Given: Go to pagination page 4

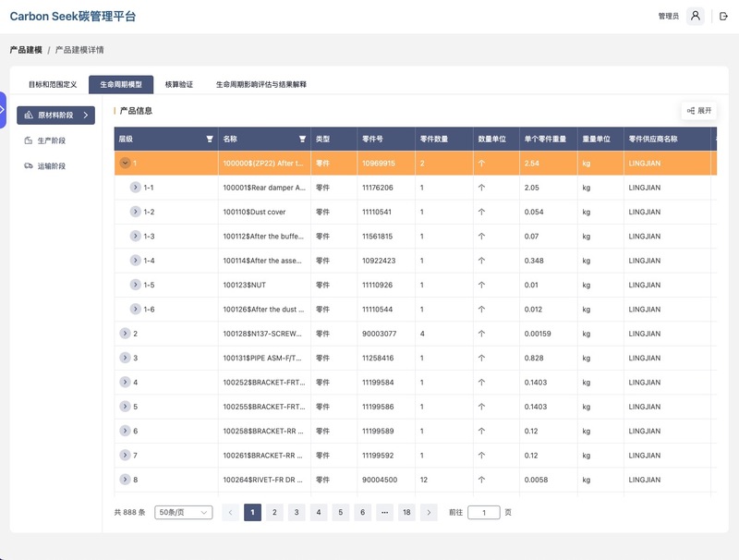Looking at the screenshot, I should 319,512.
